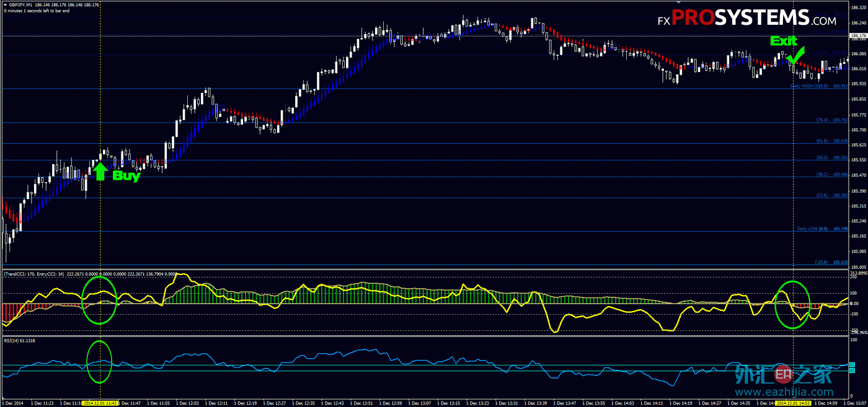Image resolution: width=868 pixels, height=407 pixels.
Task: Click the Fibonacci (76.4) - 185.742 label
Action: [x=831, y=120]
